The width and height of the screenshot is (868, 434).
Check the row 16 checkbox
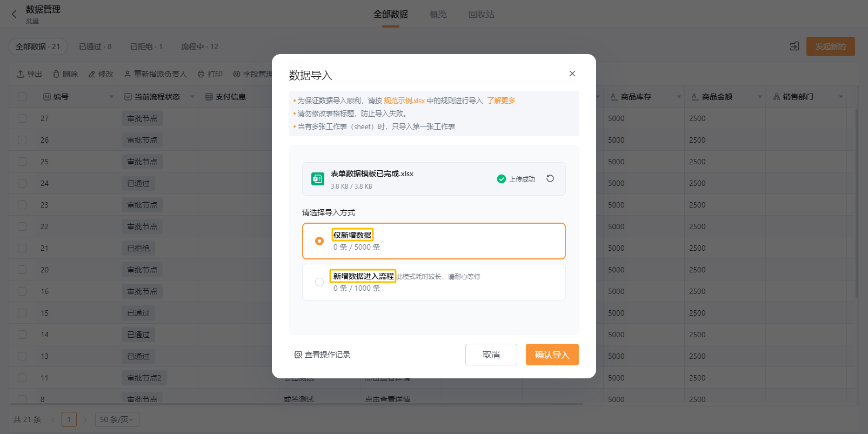(x=22, y=291)
